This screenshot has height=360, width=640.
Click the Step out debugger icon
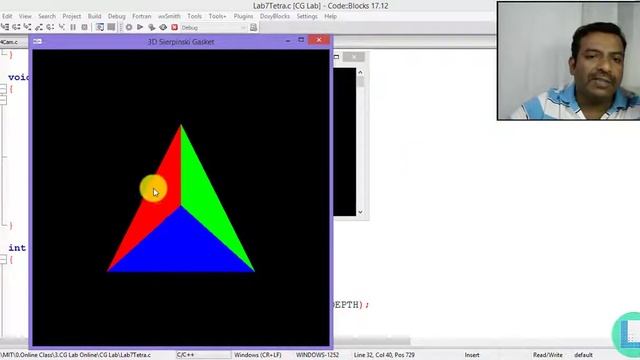[x=39, y=27]
